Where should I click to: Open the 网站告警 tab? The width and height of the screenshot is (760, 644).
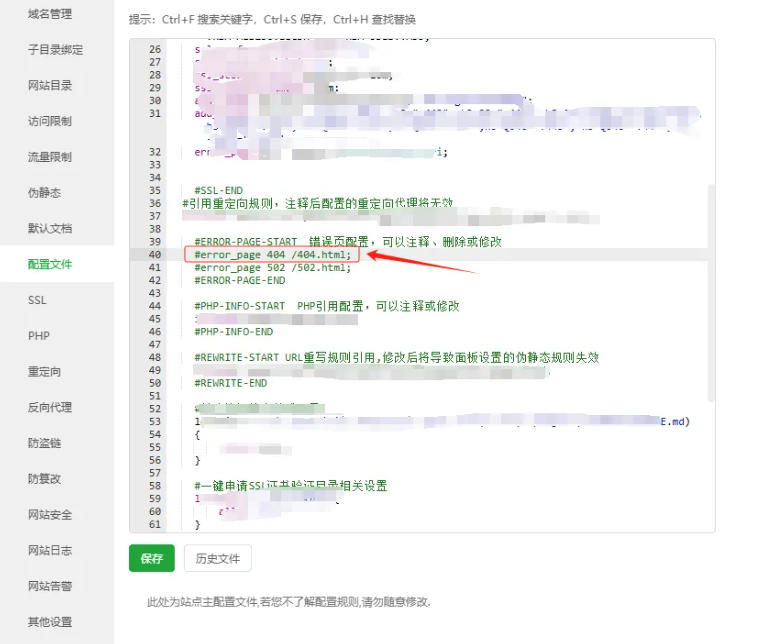[50, 586]
